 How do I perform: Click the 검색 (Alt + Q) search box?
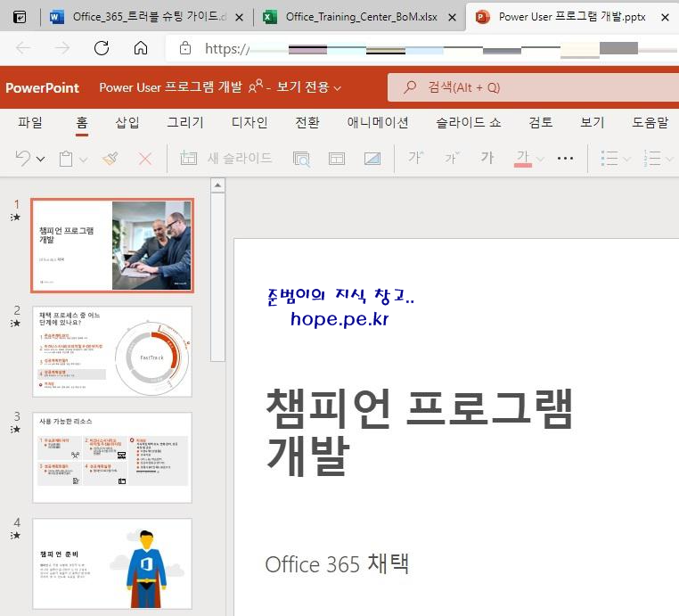point(534,87)
